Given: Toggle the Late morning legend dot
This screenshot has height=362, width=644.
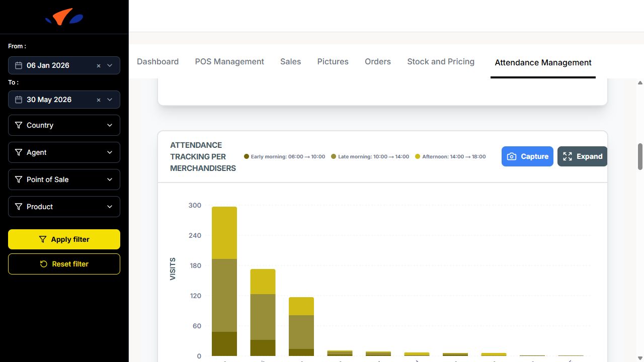Looking at the screenshot, I should pyautogui.click(x=334, y=156).
